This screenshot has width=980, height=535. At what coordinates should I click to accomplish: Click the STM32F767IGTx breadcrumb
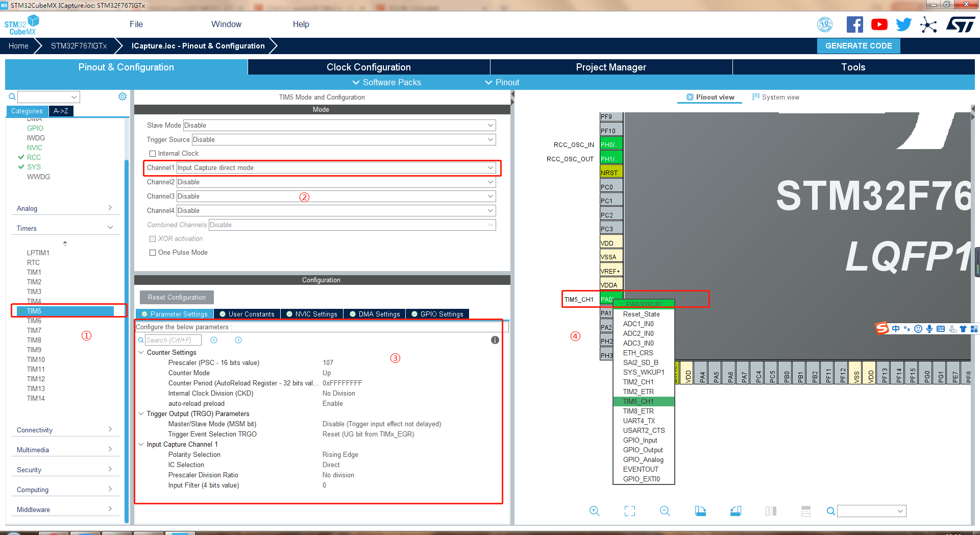[x=79, y=46]
